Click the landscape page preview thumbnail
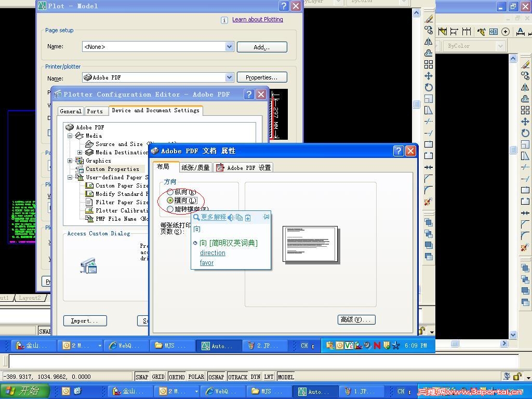Viewport: 532px width, 399px height. 311,245
